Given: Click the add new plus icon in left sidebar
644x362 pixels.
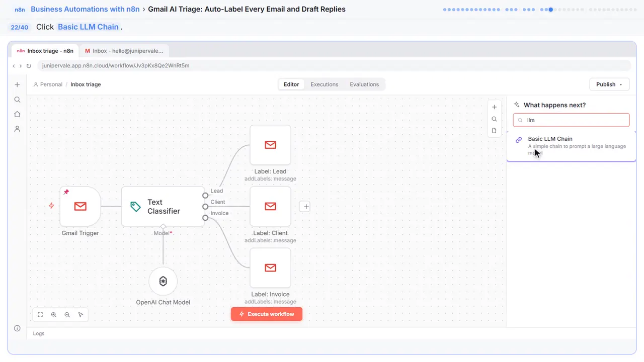Looking at the screenshot, I should 17,85.
